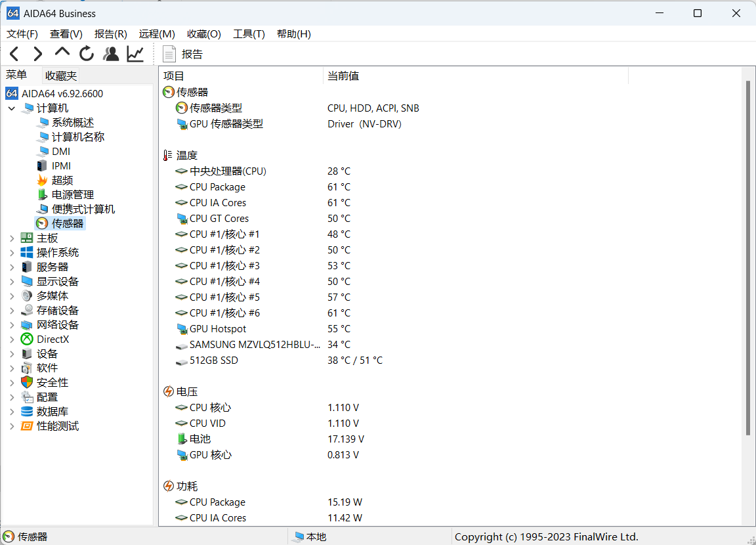756x545 pixels.
Task: Open the 工具(T) menu
Action: tap(249, 34)
